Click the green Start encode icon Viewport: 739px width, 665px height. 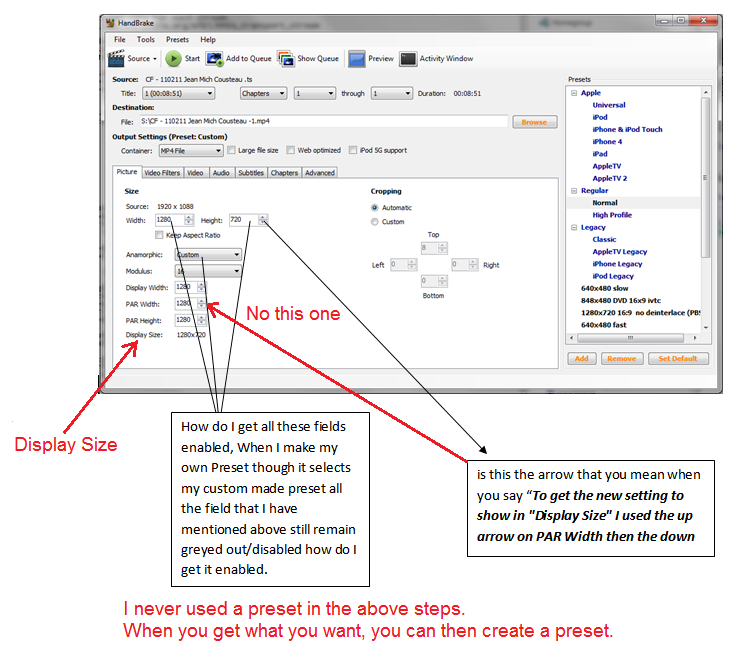(173, 58)
